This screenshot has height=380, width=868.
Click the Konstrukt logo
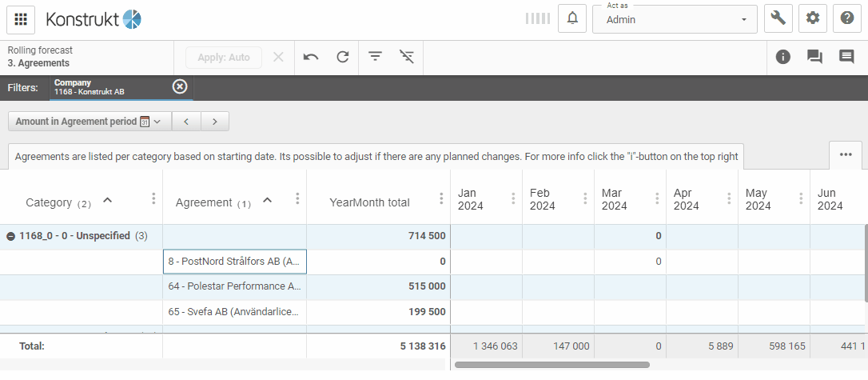94,19
